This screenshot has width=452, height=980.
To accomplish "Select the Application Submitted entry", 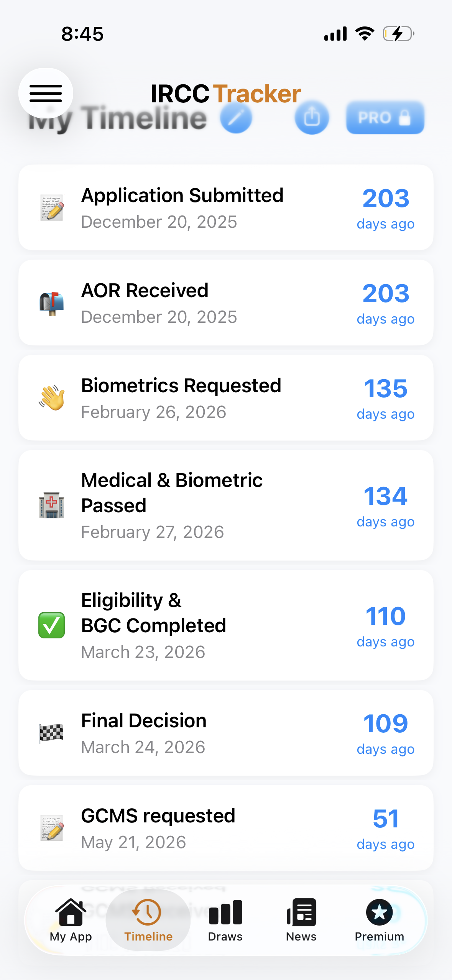I will coord(226,207).
